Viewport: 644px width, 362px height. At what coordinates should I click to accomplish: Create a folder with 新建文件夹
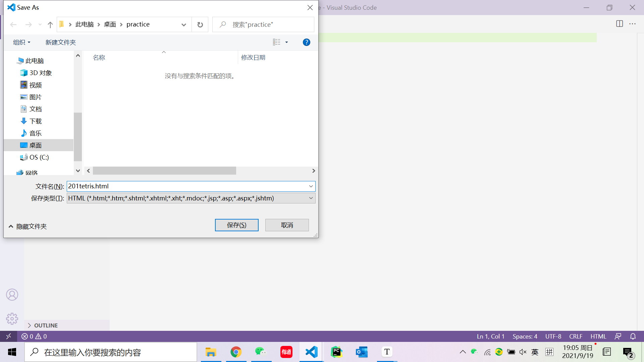(60, 42)
